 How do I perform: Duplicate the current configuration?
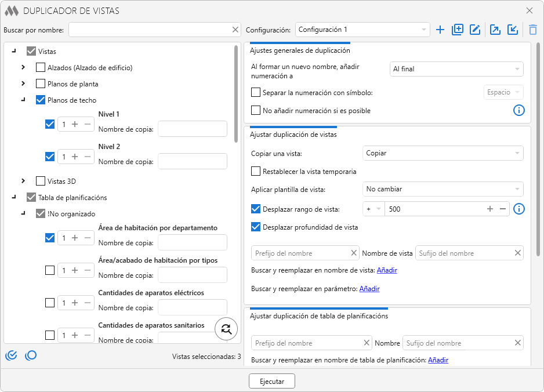[458, 30]
